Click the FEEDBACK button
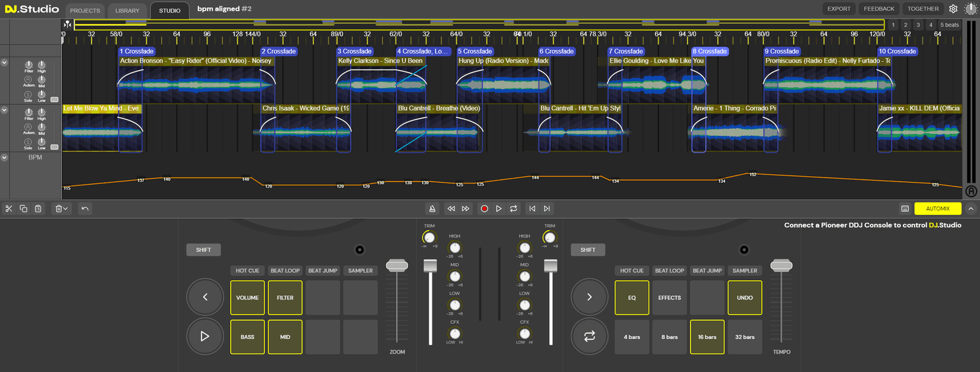This screenshot has width=980, height=372. pos(879,9)
